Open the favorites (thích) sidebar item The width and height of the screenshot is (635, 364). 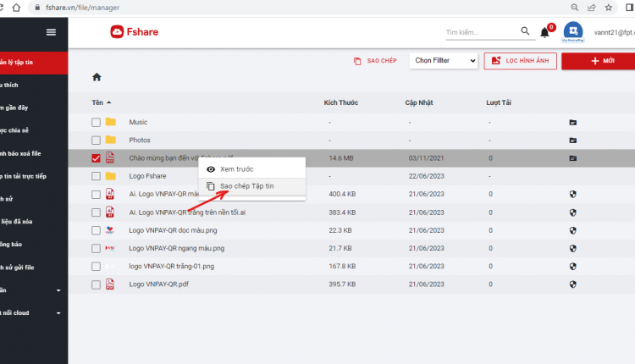(x=34, y=85)
